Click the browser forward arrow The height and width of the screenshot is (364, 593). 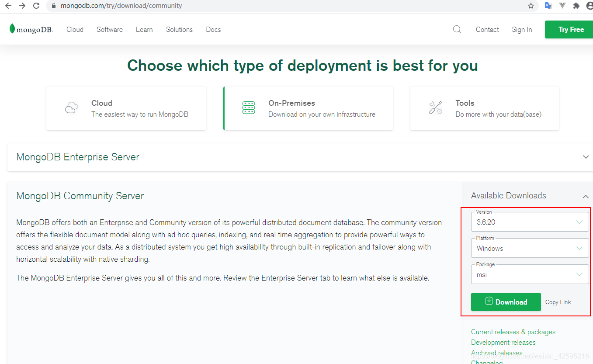[x=22, y=6]
